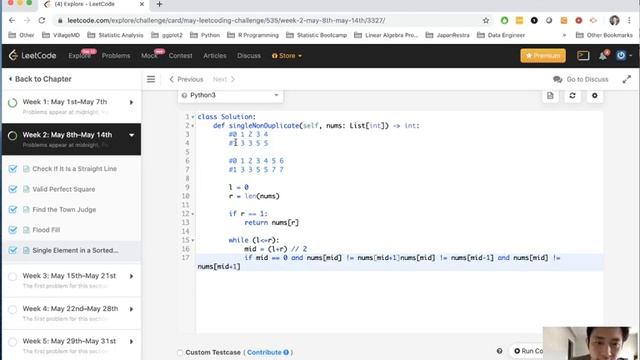Open the Data Engineer bookmarks folder
The height and width of the screenshot is (360, 640).
[501, 35]
